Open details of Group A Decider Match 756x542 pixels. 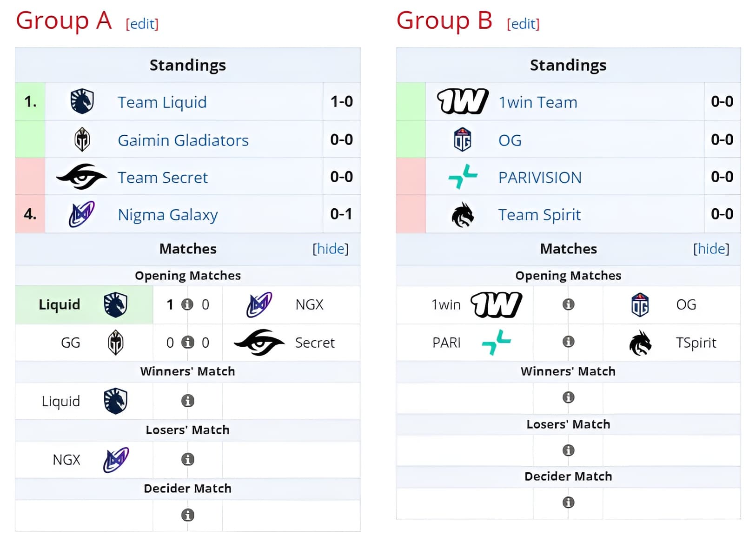pos(187,515)
